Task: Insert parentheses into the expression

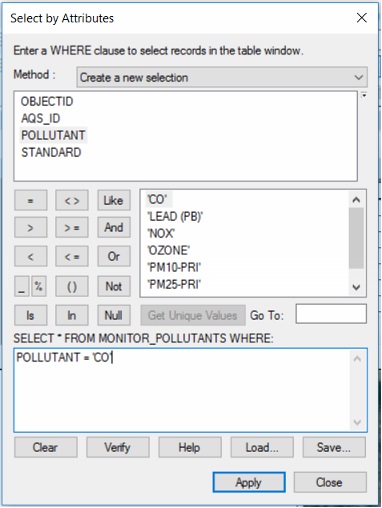Action: click(x=72, y=286)
